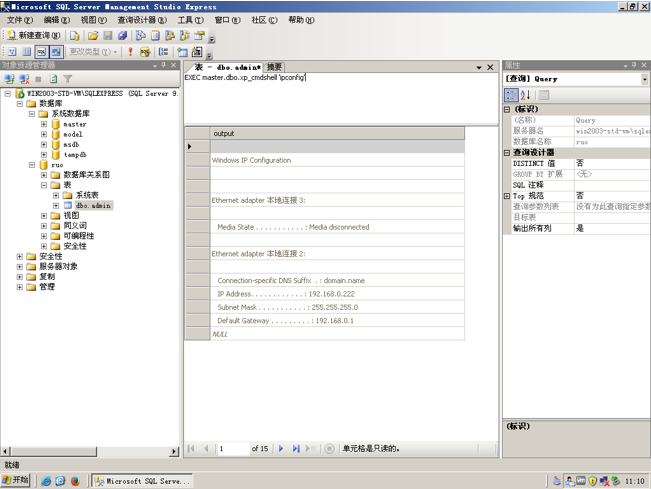Collapse the 系统数据库 tree node
The height and width of the screenshot is (489, 651).
pyautogui.click(x=32, y=114)
